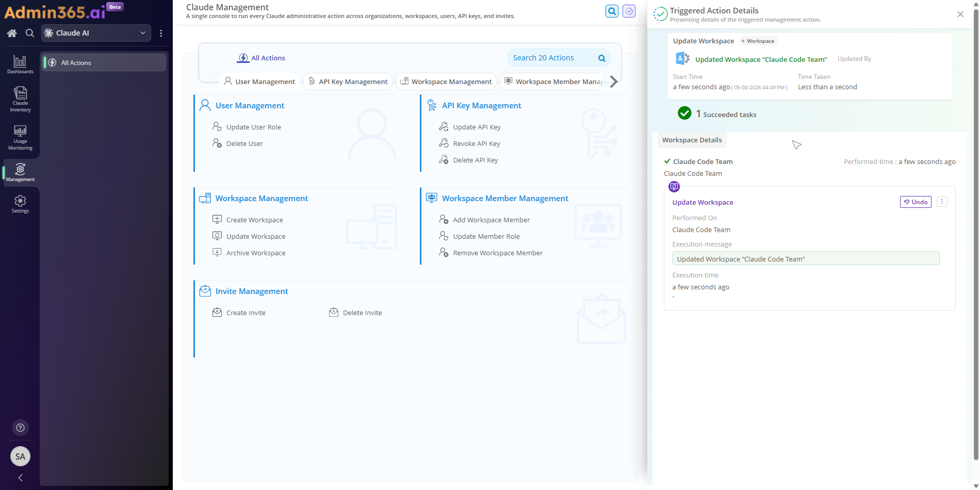Open Usage Monitoring in the sidebar
The image size is (980, 490).
click(x=20, y=137)
